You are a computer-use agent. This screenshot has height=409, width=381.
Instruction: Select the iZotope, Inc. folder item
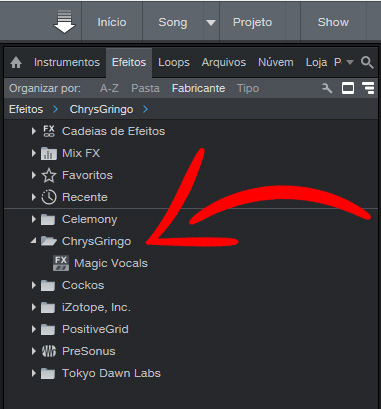click(x=96, y=307)
